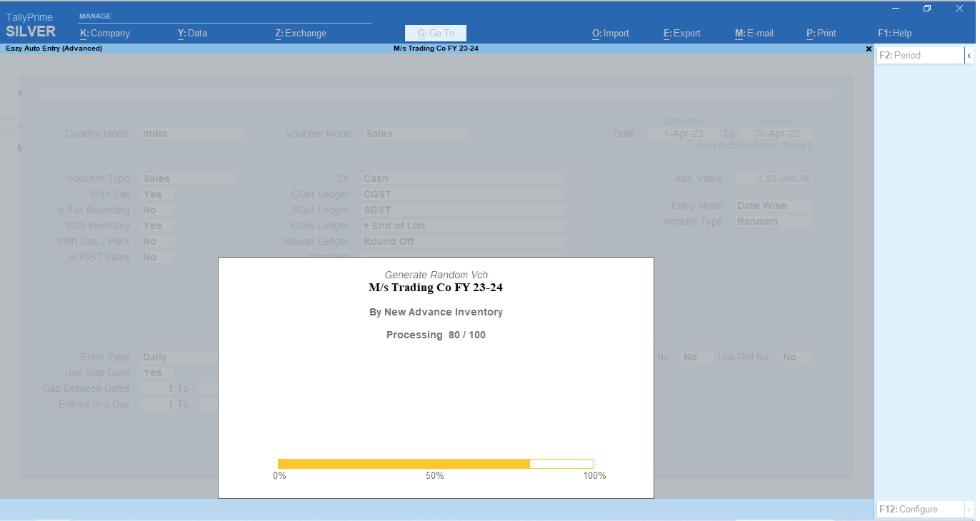Open the E: Export menu
Screen dimensions: 980x521
click(x=681, y=33)
